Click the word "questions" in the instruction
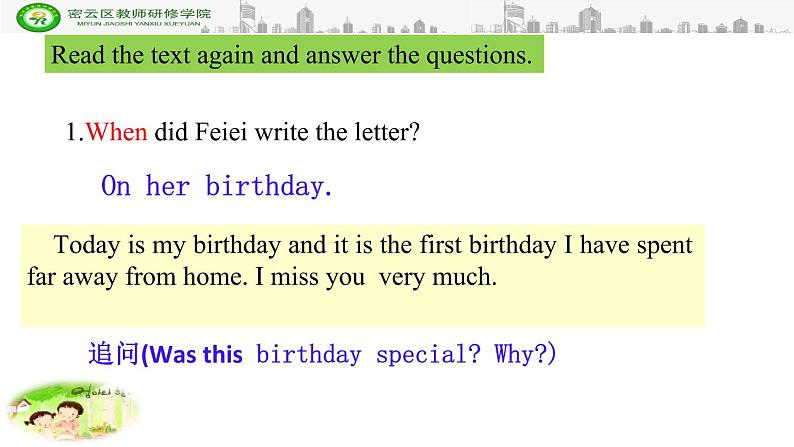 click(x=476, y=55)
